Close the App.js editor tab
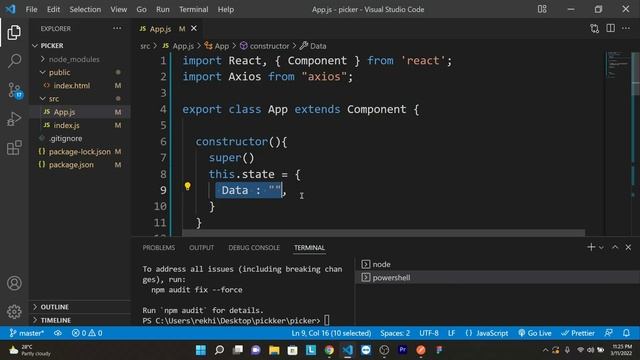Viewport: 640px width, 360px height. [x=194, y=28]
